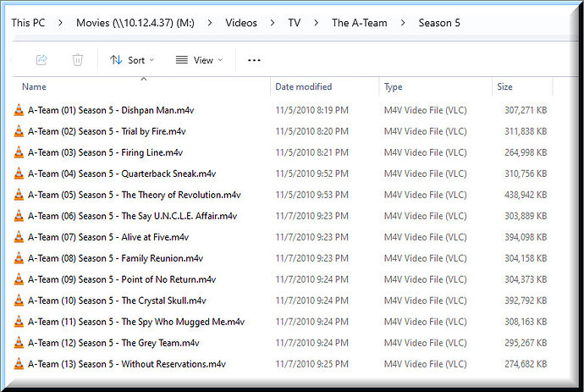Image resolution: width=584 pixels, height=392 pixels.
Task: Click VLC icon of Trial by Fire.m4v
Action: 19,131
